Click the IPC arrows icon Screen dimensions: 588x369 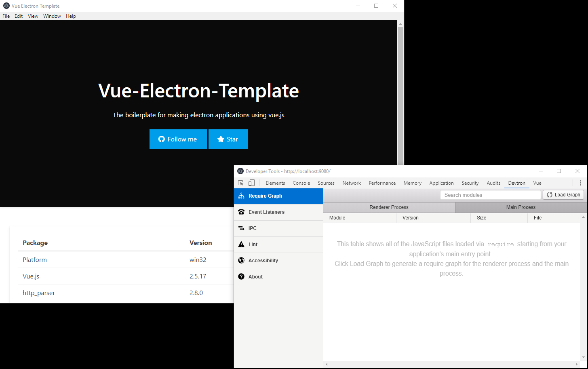(x=241, y=228)
